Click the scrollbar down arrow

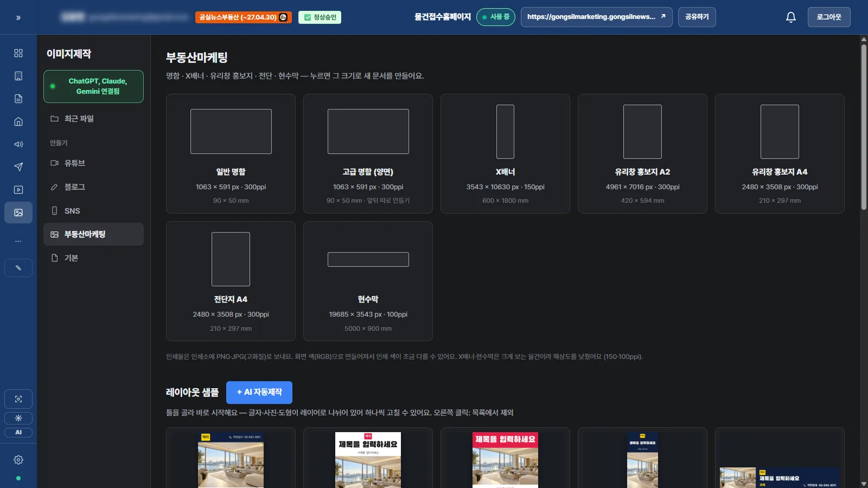point(864,484)
